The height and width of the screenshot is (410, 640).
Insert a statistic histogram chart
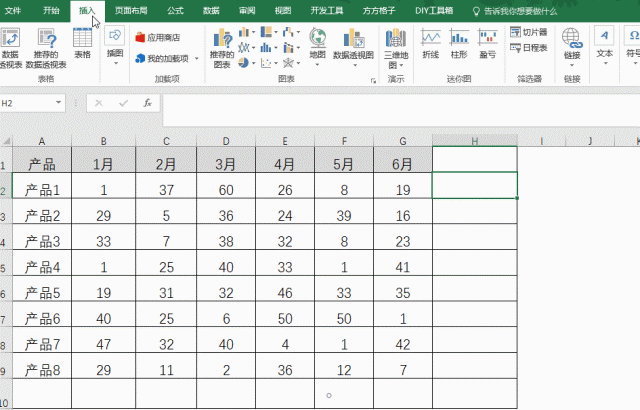(269, 48)
